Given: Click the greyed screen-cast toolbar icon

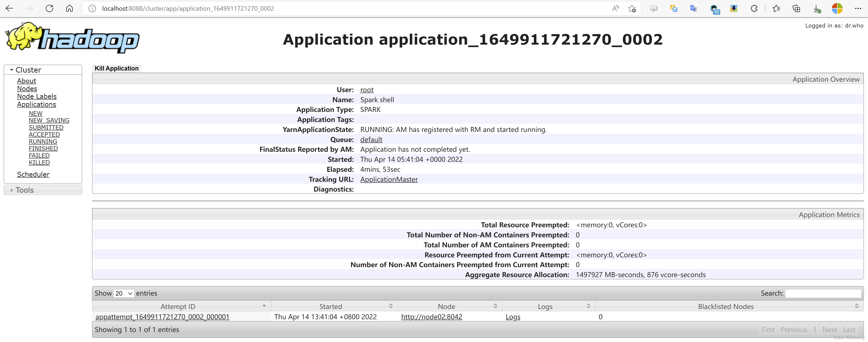Looking at the screenshot, I should pos(654,8).
